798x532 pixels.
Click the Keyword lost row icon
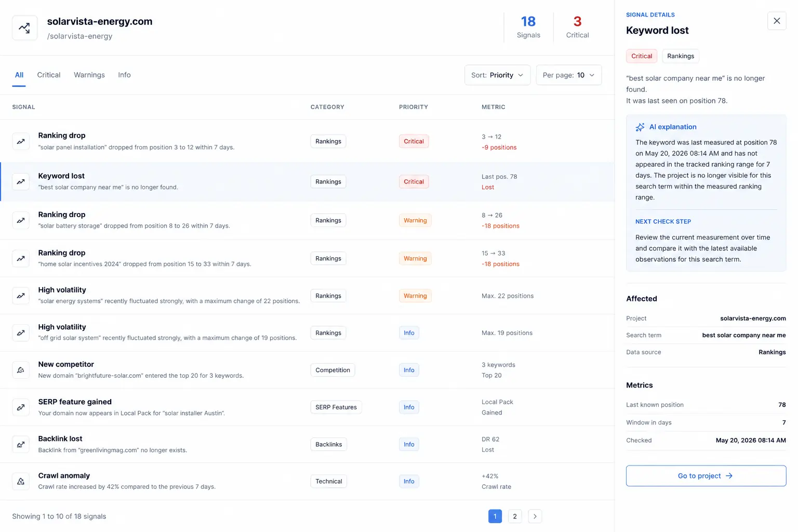(21, 182)
